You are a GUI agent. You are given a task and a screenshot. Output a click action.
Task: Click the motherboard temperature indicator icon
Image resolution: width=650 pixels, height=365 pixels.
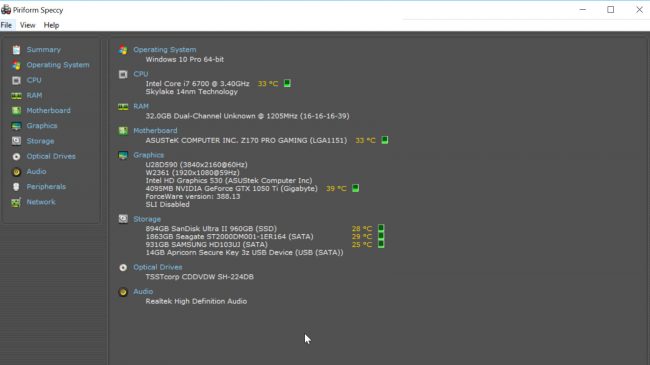tap(385, 140)
